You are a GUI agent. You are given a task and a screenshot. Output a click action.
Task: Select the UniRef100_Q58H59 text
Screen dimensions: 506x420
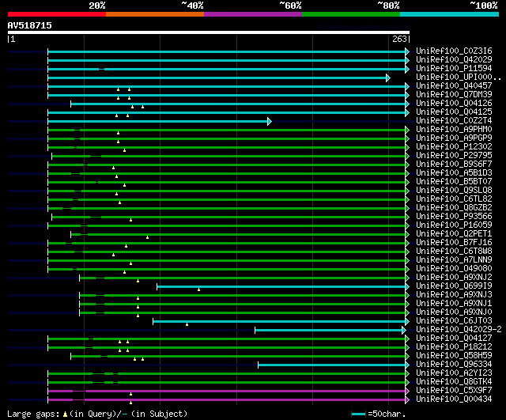454,356
